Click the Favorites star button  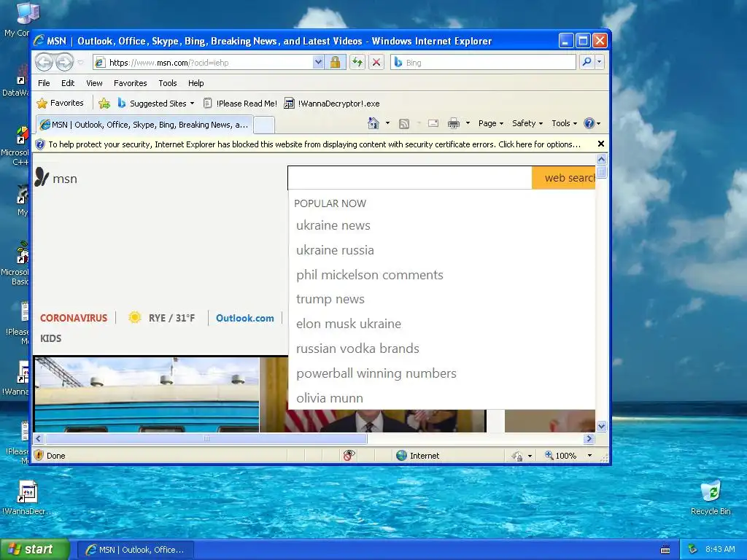pos(60,103)
